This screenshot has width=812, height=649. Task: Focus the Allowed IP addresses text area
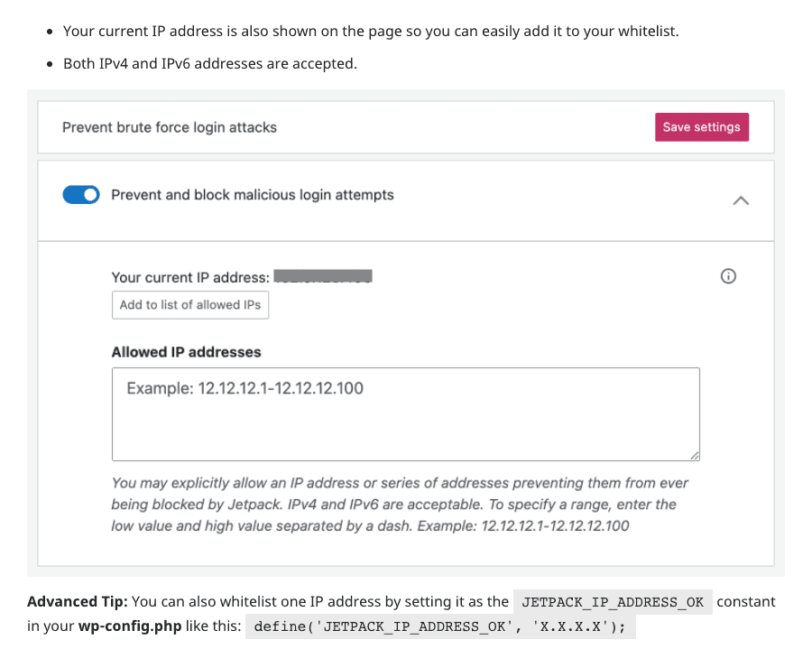[405, 414]
